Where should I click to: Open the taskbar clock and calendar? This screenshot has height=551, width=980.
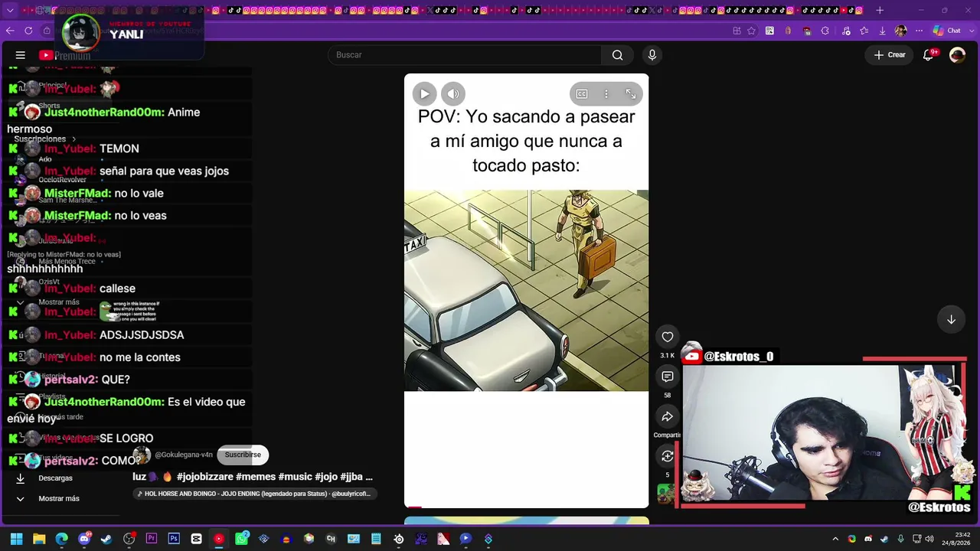pos(956,539)
